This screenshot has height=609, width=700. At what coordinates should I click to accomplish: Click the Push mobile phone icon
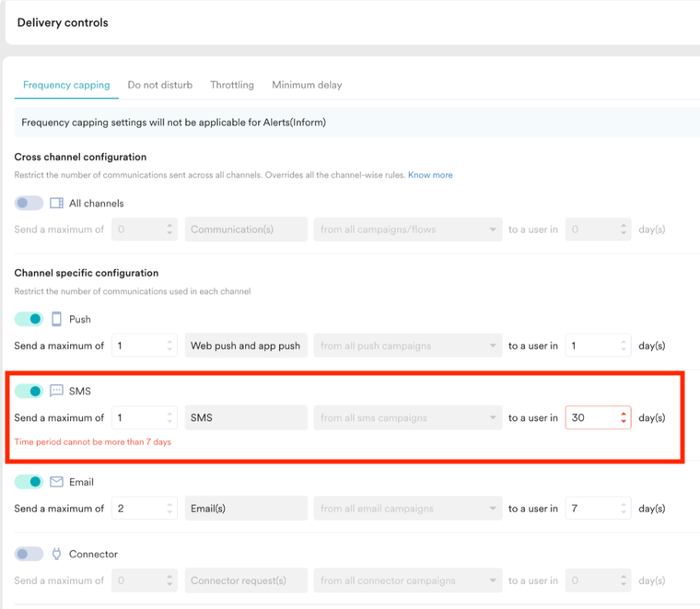point(56,319)
